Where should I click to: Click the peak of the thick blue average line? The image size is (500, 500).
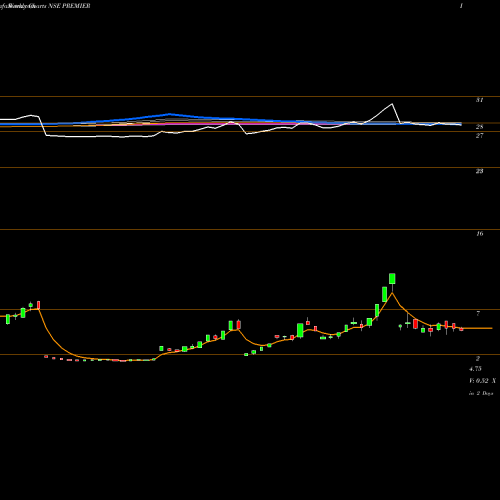pos(170,114)
